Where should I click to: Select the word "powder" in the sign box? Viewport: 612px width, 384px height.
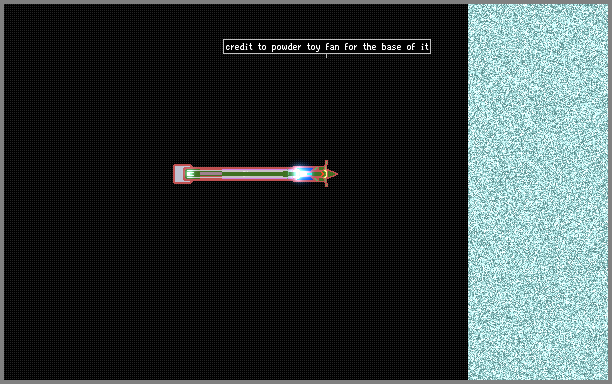click(x=286, y=47)
